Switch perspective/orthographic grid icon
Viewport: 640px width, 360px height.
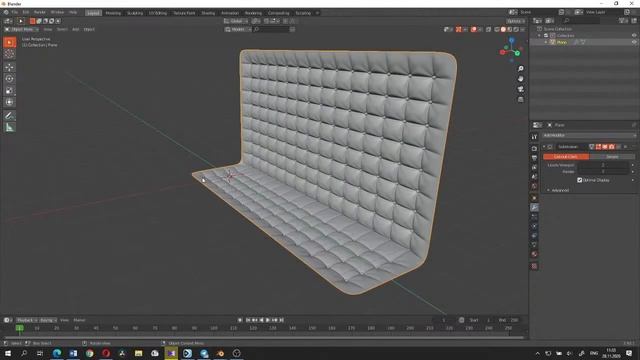(x=520, y=99)
